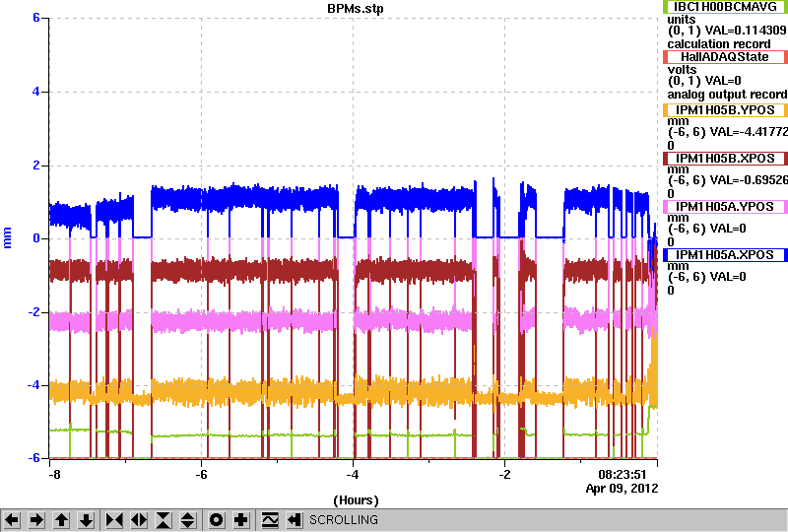Select the IPM1H05B.YPOS legend entry
This screenshot has width=788, height=532.
coord(725,110)
